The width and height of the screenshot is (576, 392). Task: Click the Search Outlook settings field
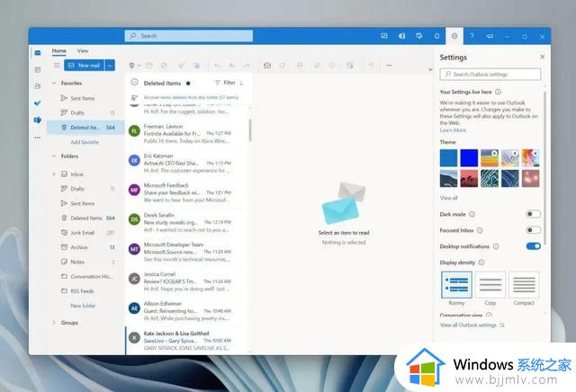(490, 74)
